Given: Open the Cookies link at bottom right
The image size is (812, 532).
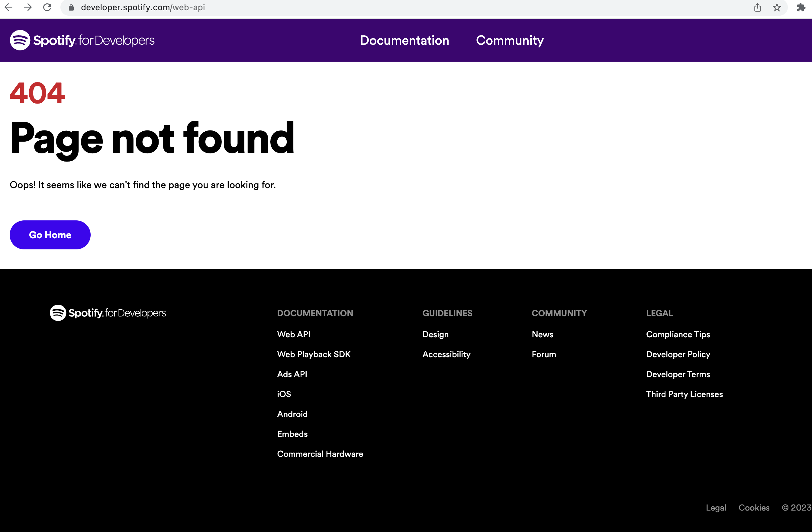Looking at the screenshot, I should coord(754,508).
